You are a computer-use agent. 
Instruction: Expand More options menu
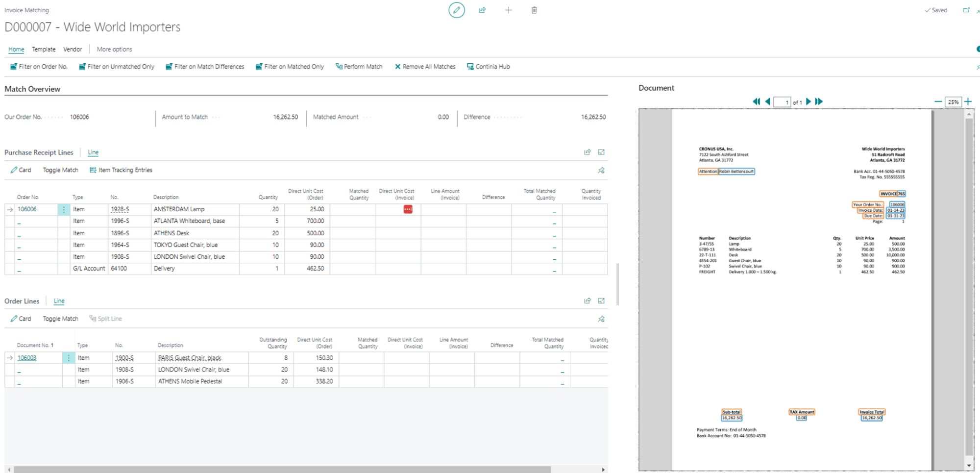click(114, 49)
